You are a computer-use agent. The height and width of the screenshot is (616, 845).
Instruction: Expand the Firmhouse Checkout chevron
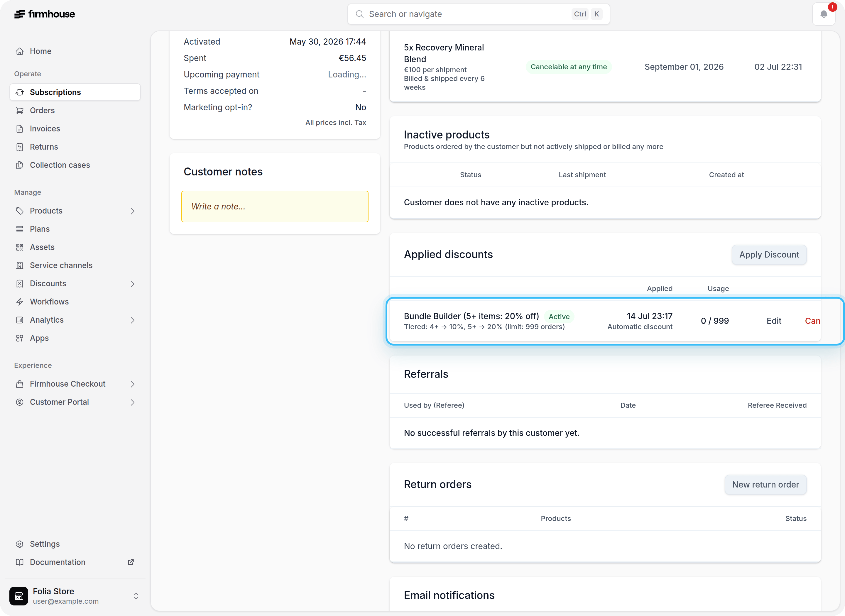click(x=132, y=384)
